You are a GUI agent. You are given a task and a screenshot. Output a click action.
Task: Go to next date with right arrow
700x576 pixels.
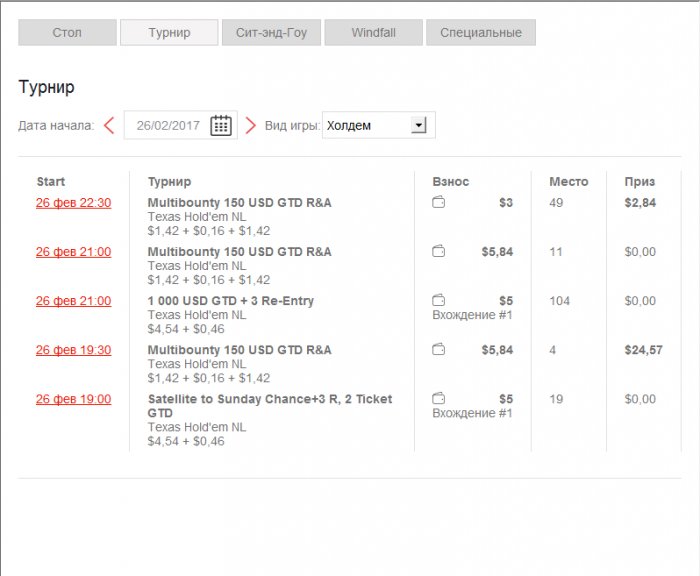(251, 125)
